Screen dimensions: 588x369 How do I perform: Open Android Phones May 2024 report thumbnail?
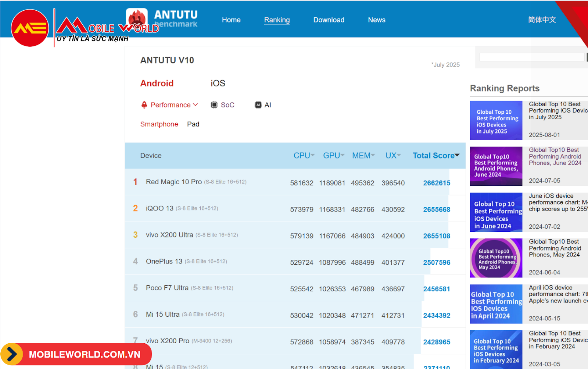(x=496, y=258)
